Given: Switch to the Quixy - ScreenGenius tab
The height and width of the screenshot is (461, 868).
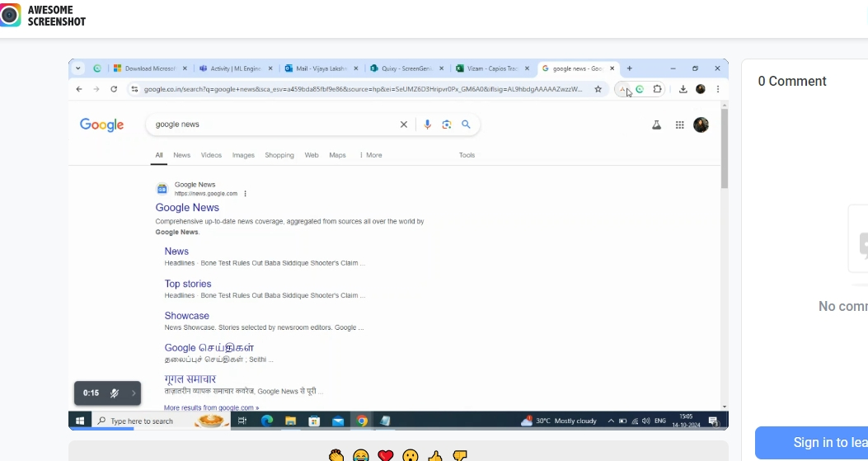Looking at the screenshot, I should coord(407,68).
